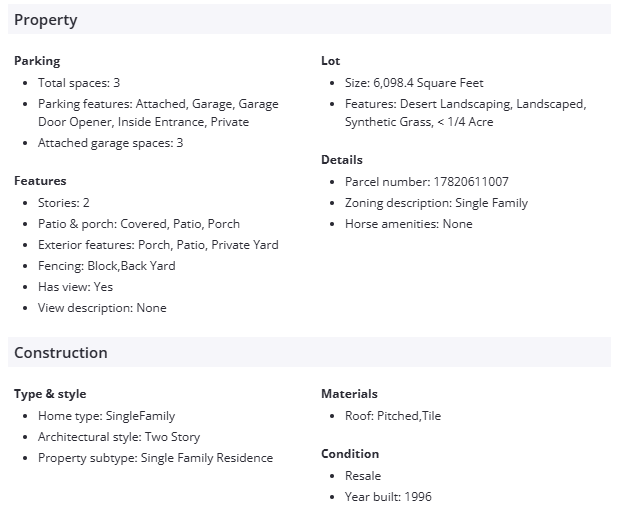
Task: Click the Lot subsection heading
Action: pos(330,61)
